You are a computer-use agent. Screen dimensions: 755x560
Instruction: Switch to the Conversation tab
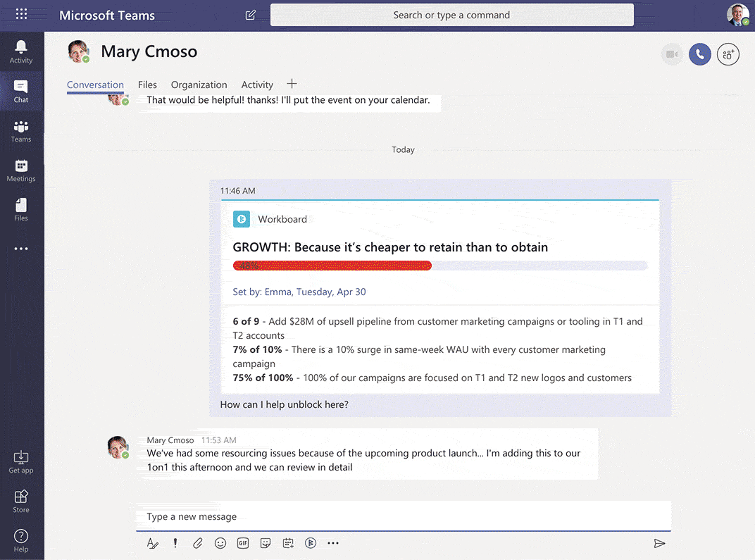pos(95,85)
